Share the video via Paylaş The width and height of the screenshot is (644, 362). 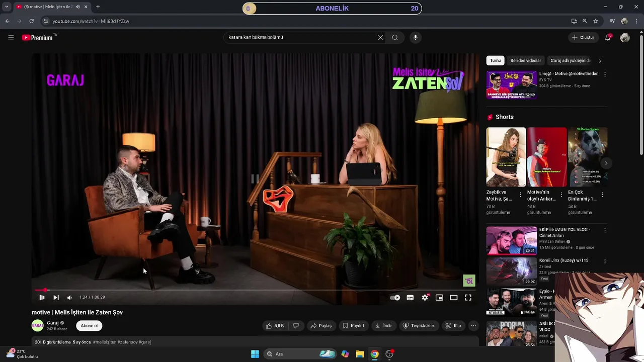coord(321,326)
